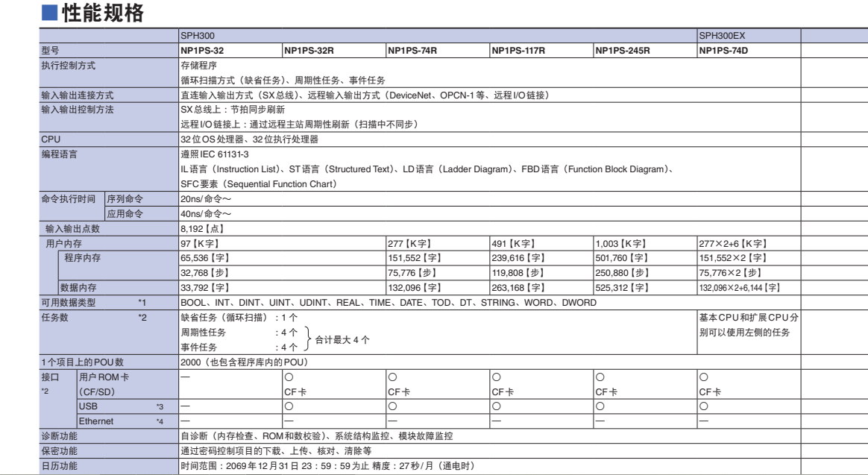The image size is (868, 475).
Task: Select the 97【K字】 user memory value
Action: (200, 244)
